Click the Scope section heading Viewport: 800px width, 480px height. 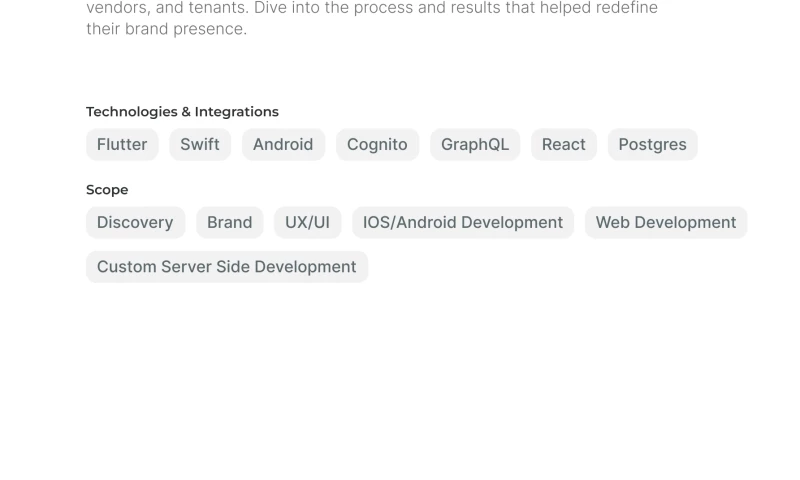pyautogui.click(x=107, y=190)
